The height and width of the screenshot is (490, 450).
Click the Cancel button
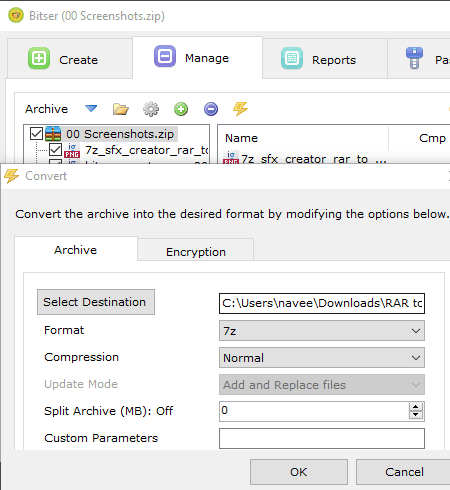click(404, 472)
